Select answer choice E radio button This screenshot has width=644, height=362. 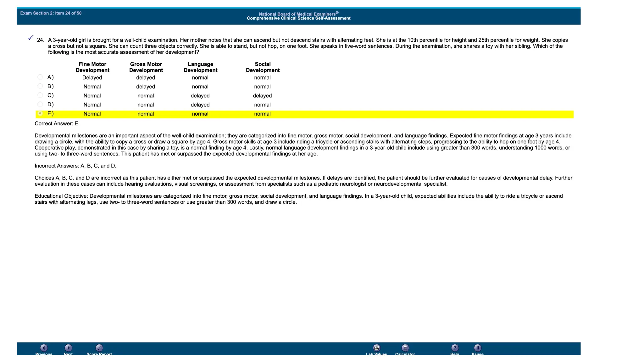click(x=40, y=113)
